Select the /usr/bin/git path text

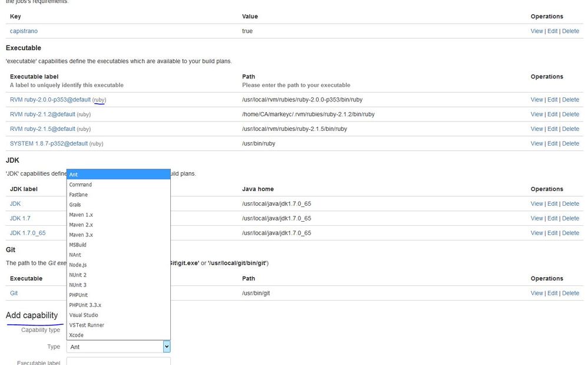pyautogui.click(x=256, y=293)
